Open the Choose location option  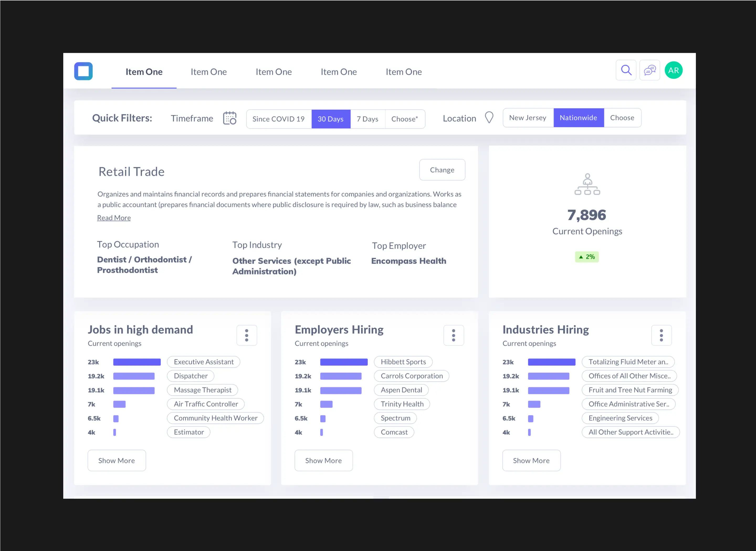pos(622,118)
